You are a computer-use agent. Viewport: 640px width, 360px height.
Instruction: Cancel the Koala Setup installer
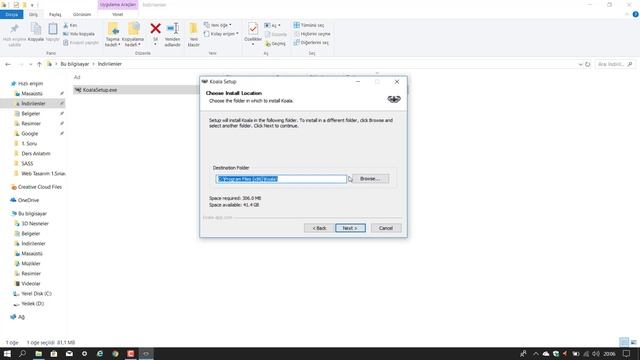[x=386, y=228]
